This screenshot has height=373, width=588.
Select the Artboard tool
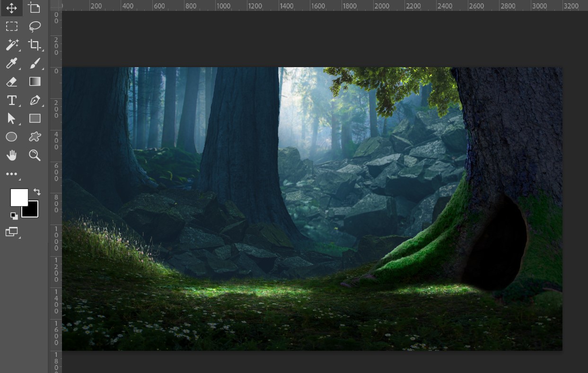point(35,8)
